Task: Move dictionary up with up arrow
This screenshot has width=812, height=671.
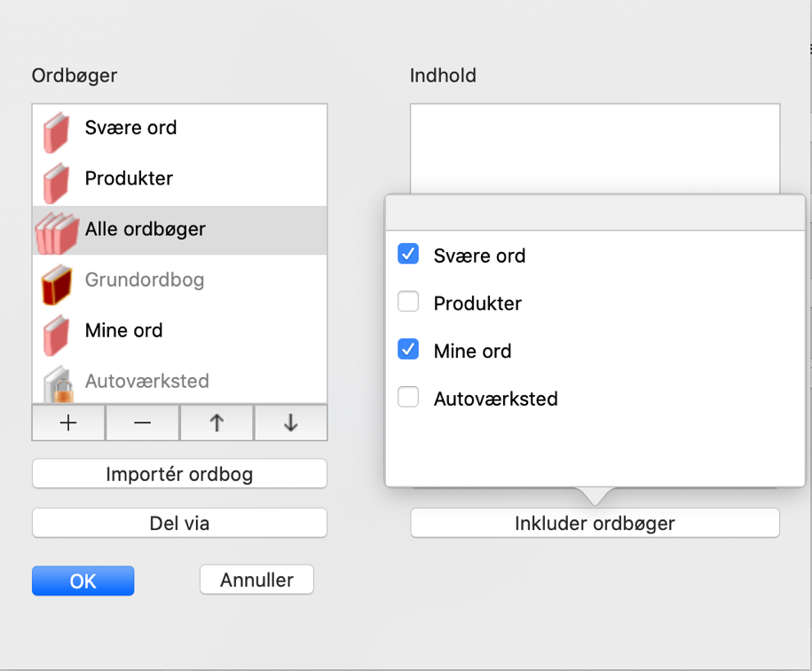Action: pyautogui.click(x=217, y=423)
